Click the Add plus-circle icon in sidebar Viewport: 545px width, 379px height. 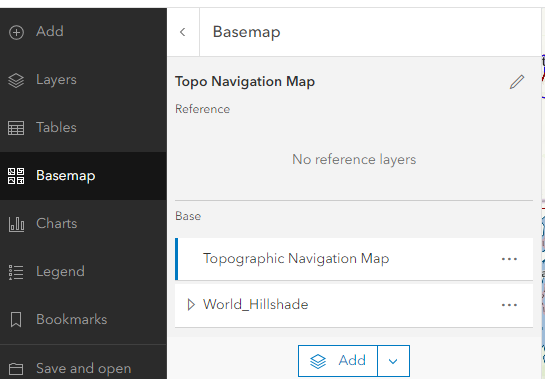pos(16,32)
